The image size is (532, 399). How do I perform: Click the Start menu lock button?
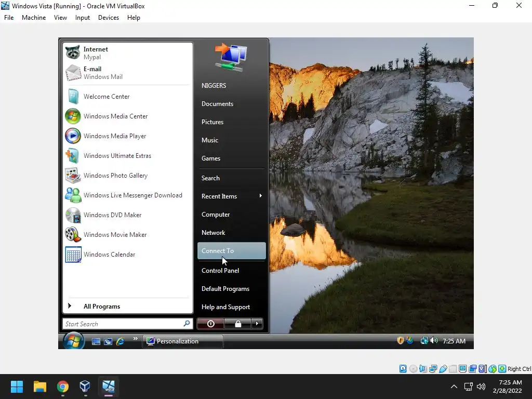238,324
